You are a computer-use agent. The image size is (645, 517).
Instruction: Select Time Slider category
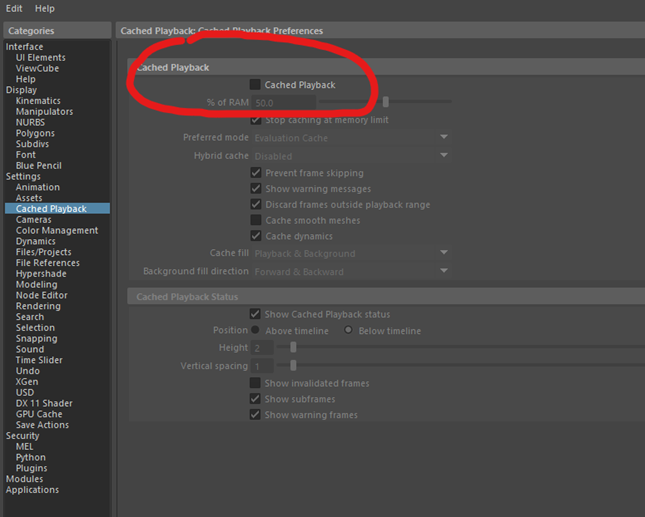(39, 360)
